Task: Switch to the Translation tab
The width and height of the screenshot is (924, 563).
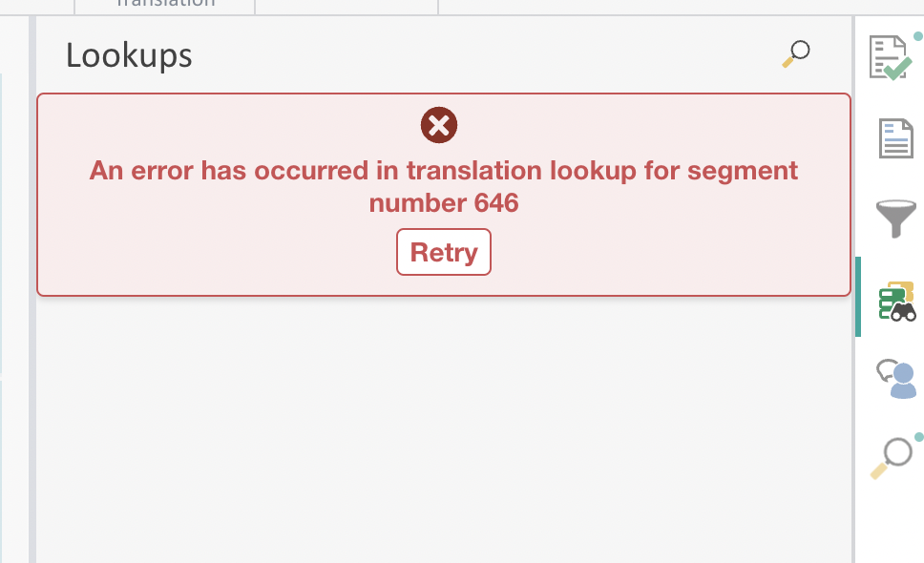Action: pos(162,5)
